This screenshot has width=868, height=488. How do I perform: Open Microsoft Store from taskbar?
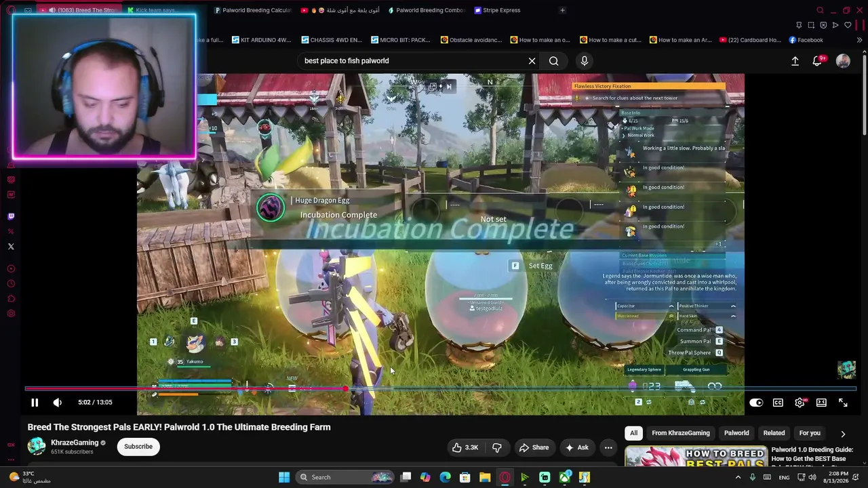(x=465, y=477)
